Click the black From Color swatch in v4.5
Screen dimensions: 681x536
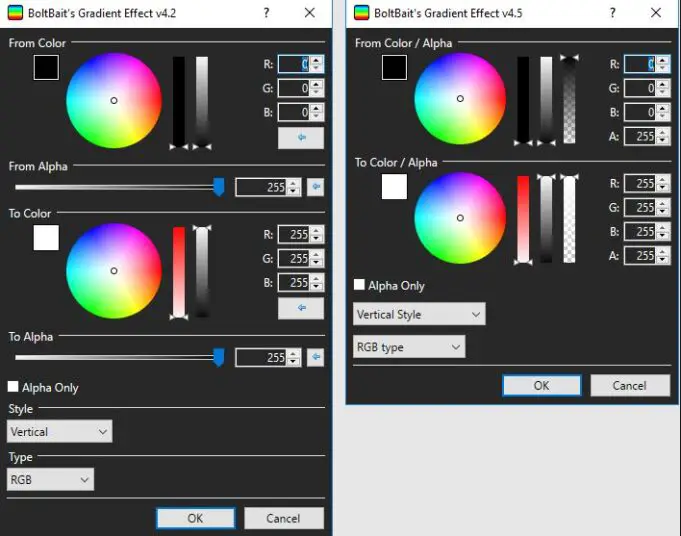(x=394, y=67)
